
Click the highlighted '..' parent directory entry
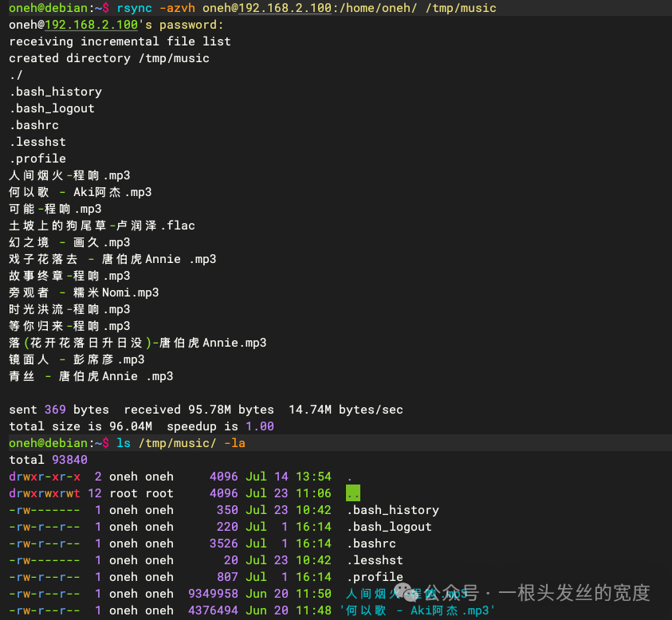click(353, 493)
